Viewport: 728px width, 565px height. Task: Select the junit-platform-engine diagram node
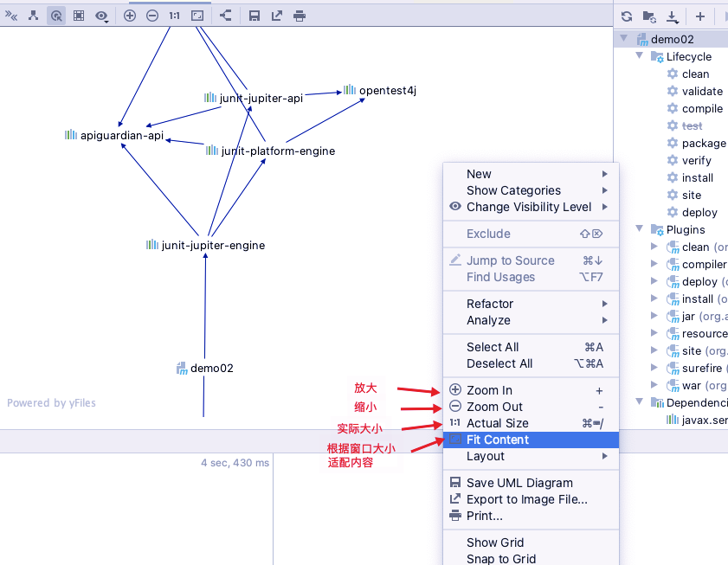tap(270, 151)
